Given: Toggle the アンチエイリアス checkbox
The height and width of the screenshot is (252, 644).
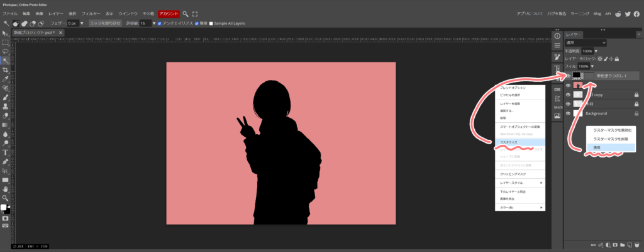Looking at the screenshot, I should click(x=160, y=23).
